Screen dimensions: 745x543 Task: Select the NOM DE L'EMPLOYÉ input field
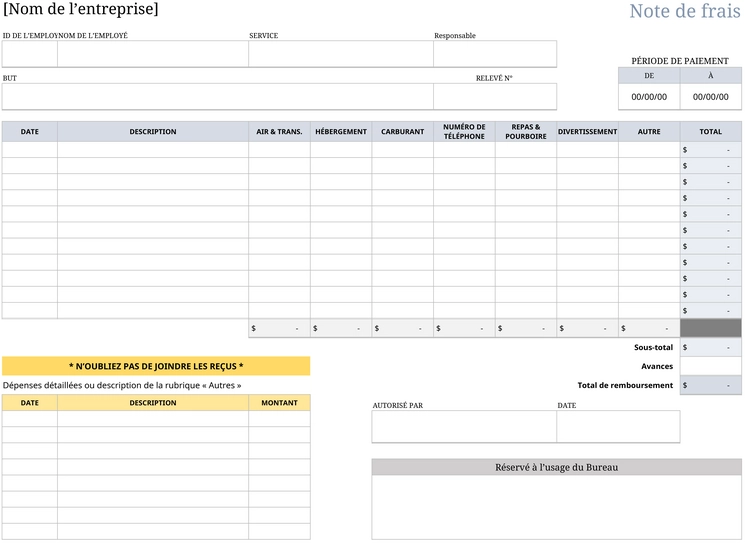153,54
